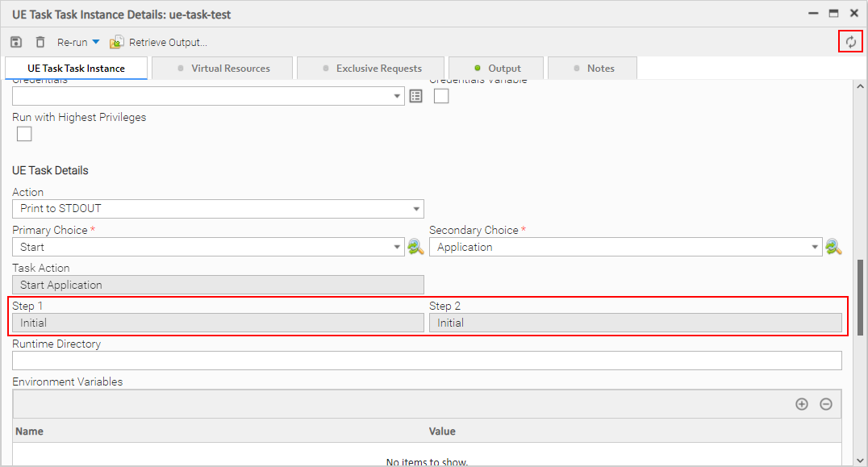Expand the Re-run dropdown arrow

coord(96,42)
